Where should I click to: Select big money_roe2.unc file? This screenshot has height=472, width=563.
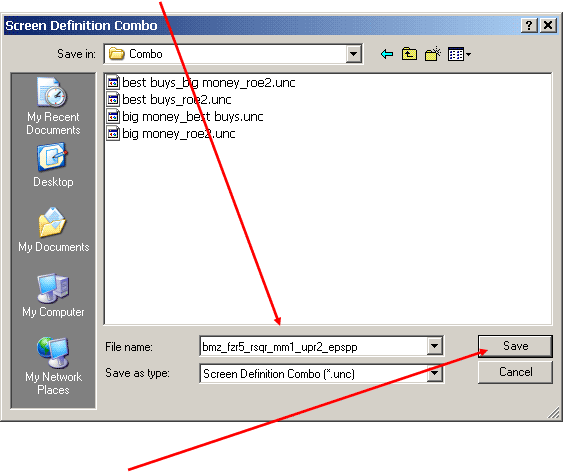[x=171, y=134]
